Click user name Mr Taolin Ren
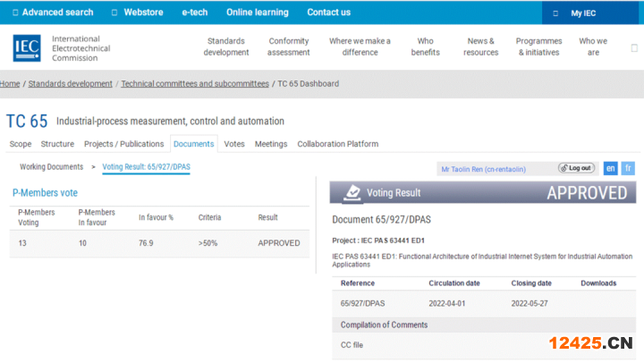The width and height of the screenshot is (644, 363). 483,169
